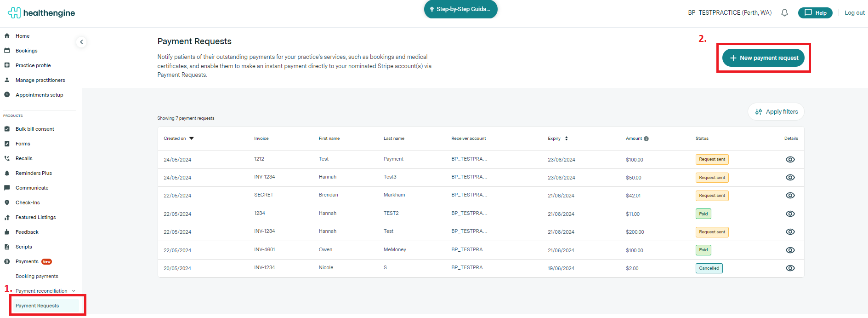
Task: Select Booking payments in the sidebar
Action: pyautogui.click(x=37, y=276)
